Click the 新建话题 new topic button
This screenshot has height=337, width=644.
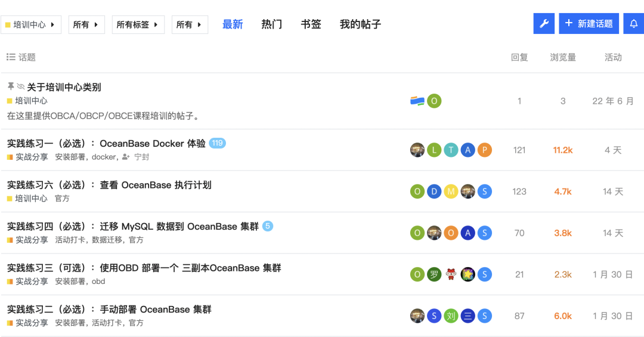click(589, 23)
